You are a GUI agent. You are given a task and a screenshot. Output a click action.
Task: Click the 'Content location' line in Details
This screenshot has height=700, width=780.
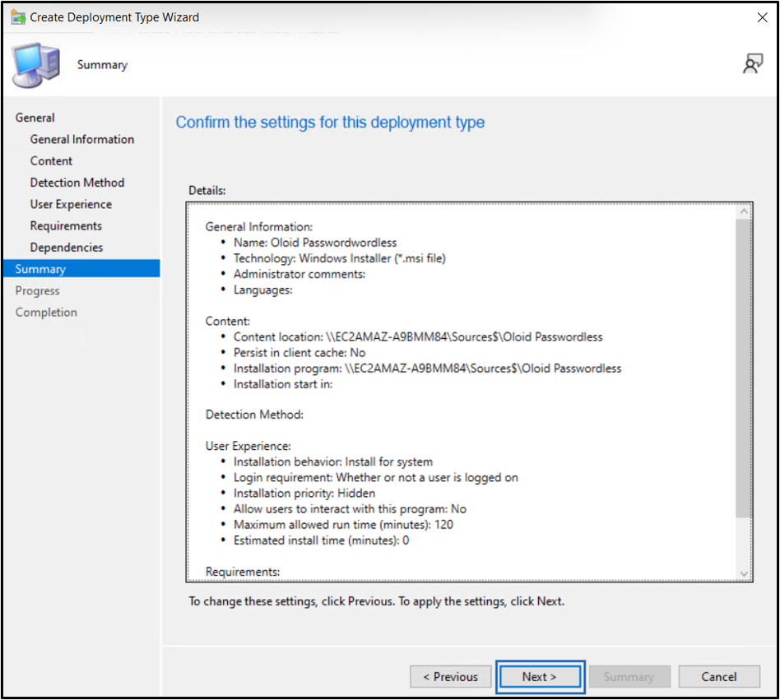418,337
